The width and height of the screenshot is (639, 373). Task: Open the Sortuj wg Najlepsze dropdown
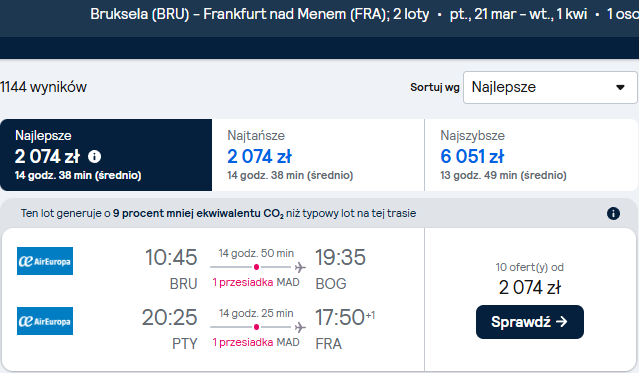pyautogui.click(x=550, y=87)
